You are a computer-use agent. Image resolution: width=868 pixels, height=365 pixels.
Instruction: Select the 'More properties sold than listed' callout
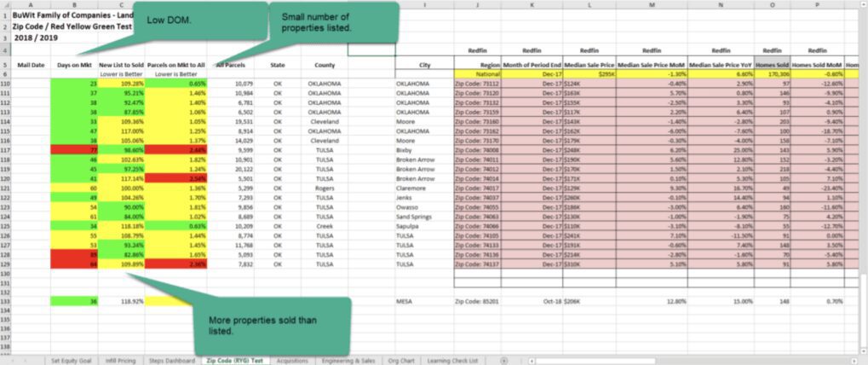(273, 326)
